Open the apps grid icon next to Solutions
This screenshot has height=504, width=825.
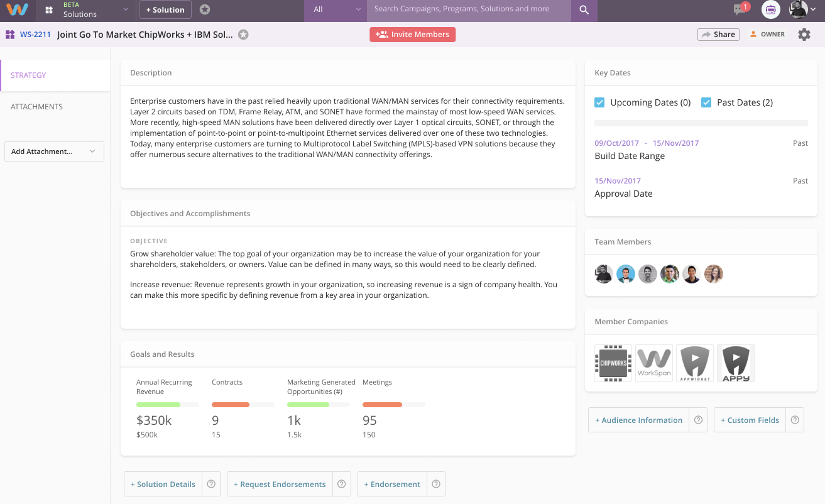point(49,10)
